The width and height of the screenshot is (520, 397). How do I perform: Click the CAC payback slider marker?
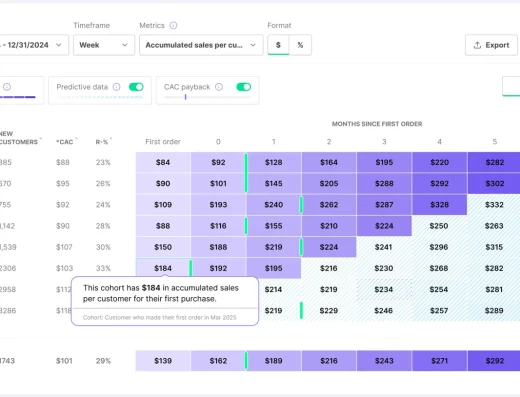click(x=185, y=97)
